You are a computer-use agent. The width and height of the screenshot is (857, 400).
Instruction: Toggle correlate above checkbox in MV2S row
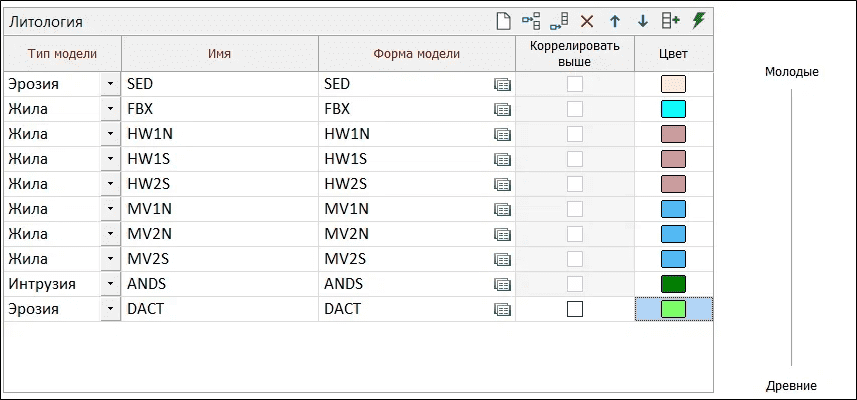tap(574, 259)
